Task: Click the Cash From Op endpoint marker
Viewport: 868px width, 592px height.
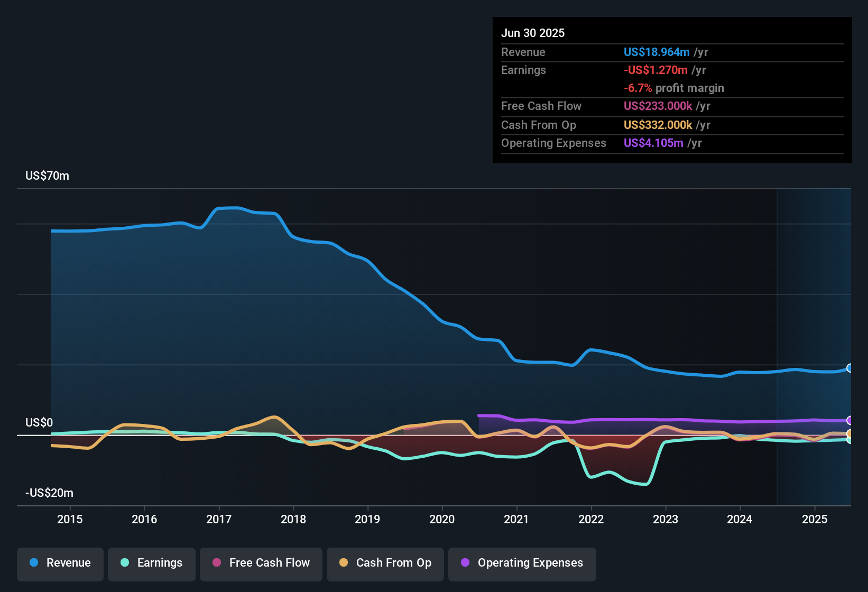Action: click(849, 434)
